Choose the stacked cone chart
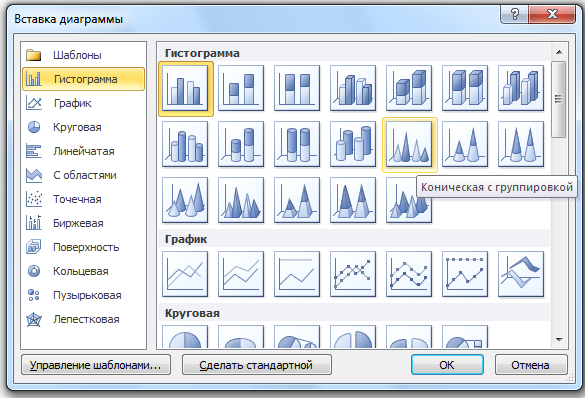 tap(465, 144)
